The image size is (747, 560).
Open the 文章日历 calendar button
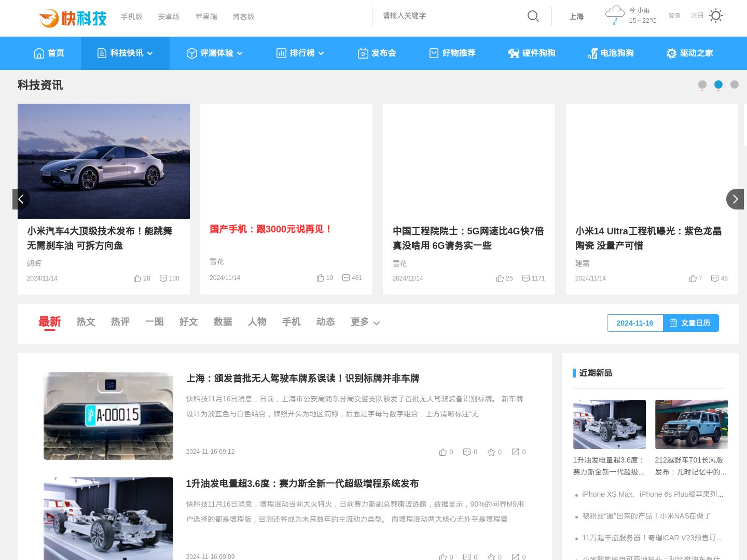pos(691,323)
